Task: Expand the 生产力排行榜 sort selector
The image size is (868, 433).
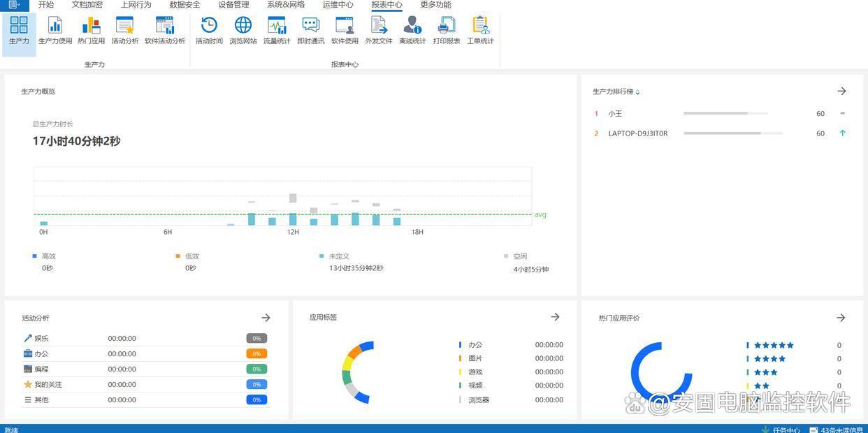Action: 637,92
